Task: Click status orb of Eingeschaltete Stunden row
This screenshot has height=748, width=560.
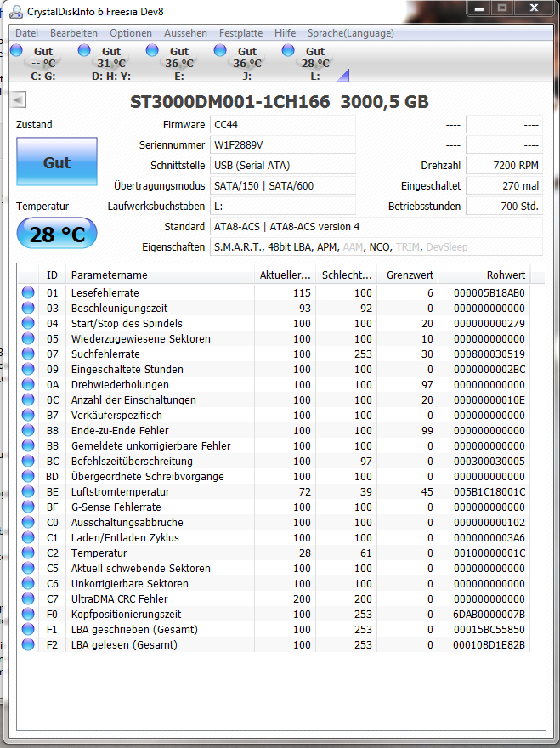Action: (28, 369)
